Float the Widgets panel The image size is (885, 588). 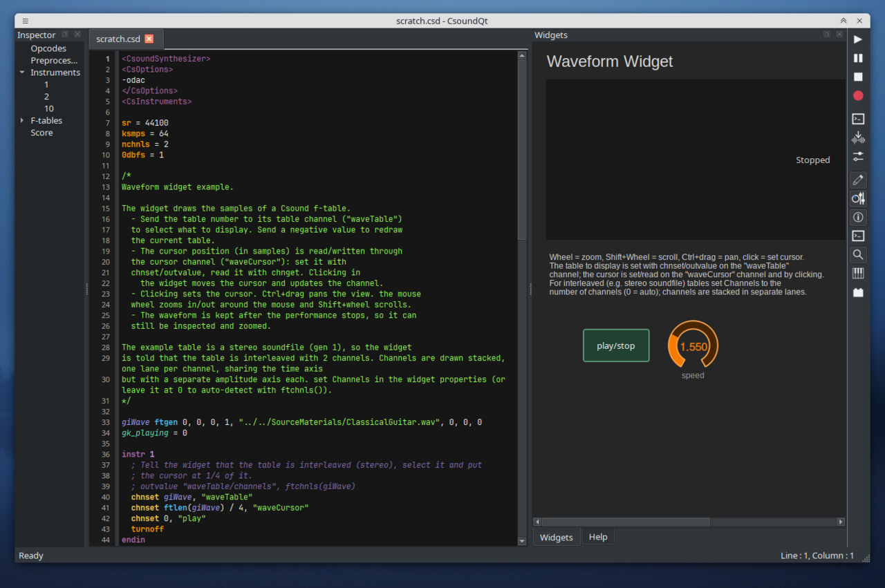827,35
